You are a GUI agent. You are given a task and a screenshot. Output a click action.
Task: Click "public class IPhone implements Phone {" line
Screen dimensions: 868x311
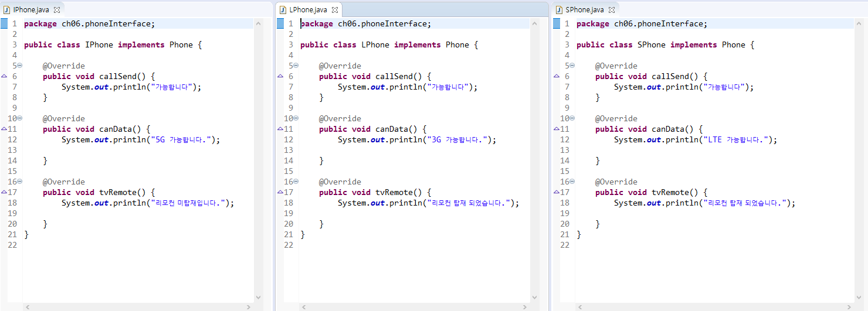[113, 45]
